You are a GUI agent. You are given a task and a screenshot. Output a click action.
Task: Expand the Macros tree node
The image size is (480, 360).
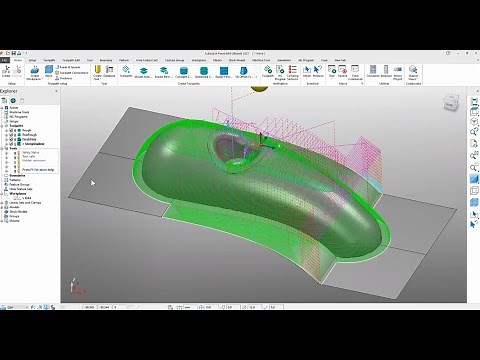[x=2, y=221]
